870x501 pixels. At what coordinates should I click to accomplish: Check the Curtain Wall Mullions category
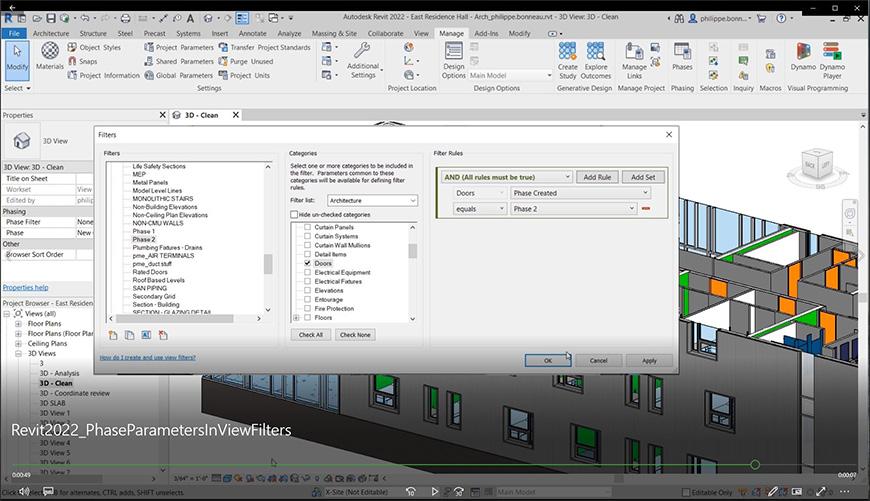point(307,245)
